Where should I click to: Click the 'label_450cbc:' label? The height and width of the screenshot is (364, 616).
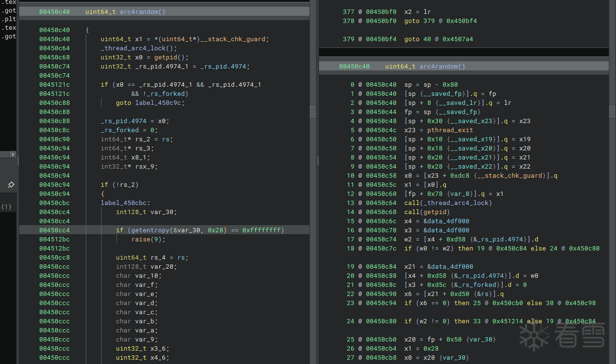tap(125, 203)
